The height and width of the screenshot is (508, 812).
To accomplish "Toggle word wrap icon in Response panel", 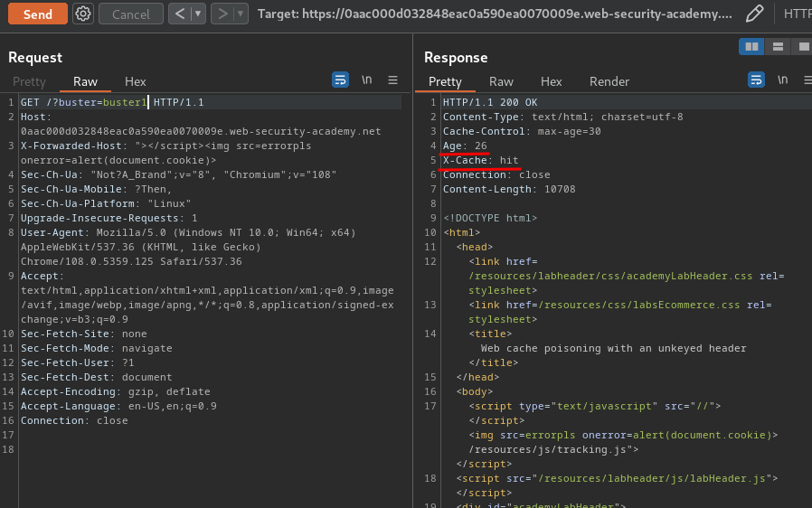I will (756, 80).
